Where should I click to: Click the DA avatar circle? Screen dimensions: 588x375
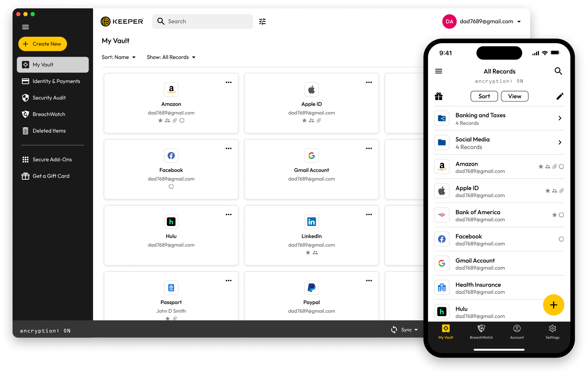(x=449, y=22)
